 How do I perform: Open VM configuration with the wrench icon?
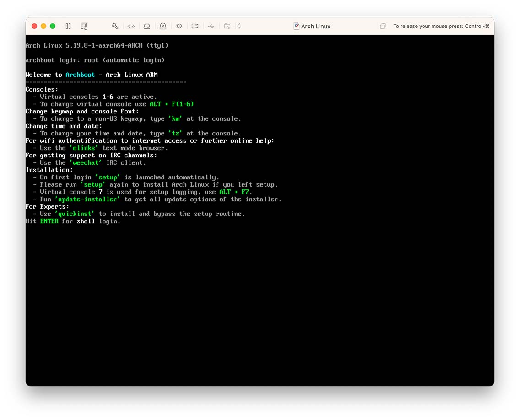point(115,26)
